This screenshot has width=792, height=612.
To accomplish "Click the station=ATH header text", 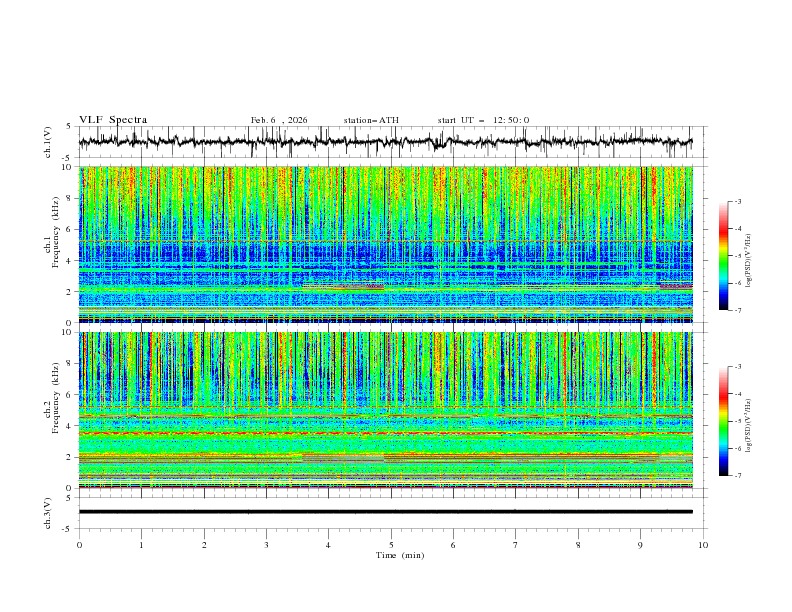I will tap(371, 120).
